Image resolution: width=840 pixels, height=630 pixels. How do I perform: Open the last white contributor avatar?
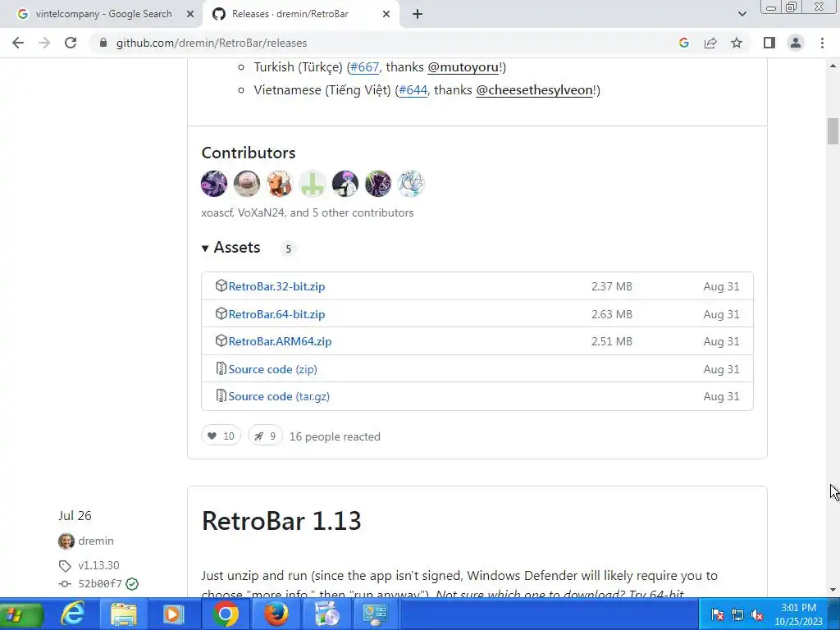pyautogui.click(x=411, y=184)
